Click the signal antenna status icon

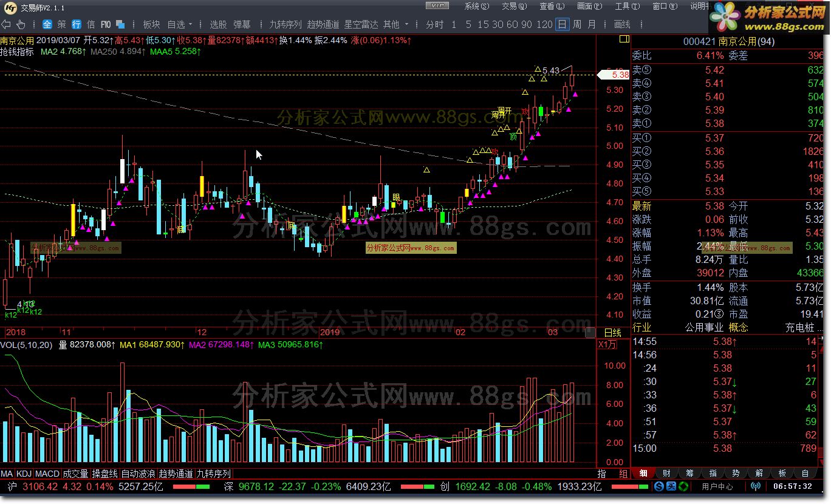[756, 486]
